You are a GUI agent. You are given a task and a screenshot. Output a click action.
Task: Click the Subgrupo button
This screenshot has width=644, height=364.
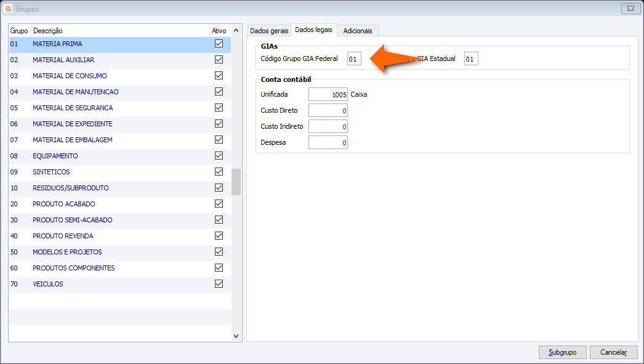(x=563, y=352)
